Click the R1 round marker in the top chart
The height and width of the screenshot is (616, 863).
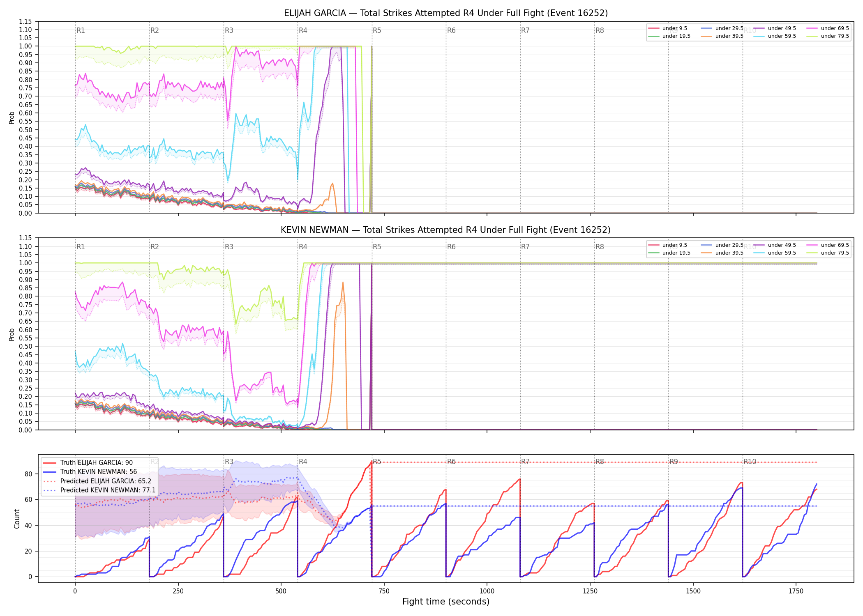tap(81, 30)
